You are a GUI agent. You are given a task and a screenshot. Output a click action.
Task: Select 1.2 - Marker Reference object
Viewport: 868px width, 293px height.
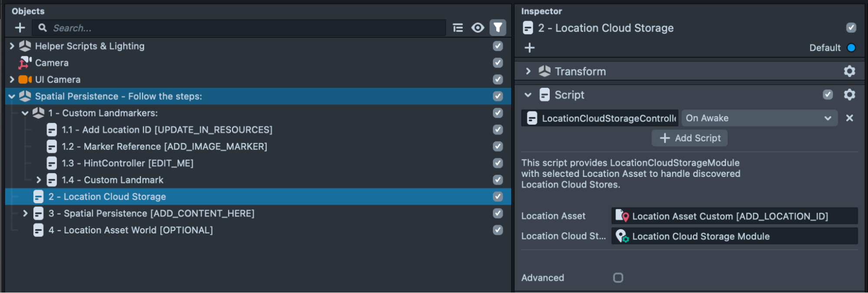164,146
